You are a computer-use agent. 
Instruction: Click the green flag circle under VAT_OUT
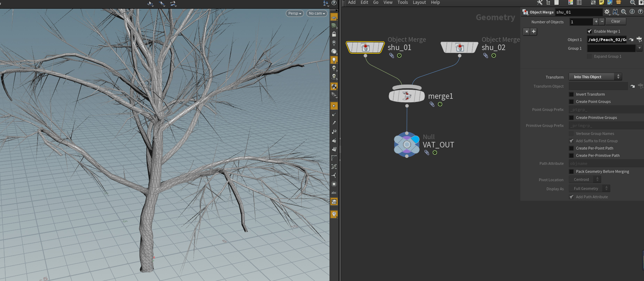coord(435,152)
